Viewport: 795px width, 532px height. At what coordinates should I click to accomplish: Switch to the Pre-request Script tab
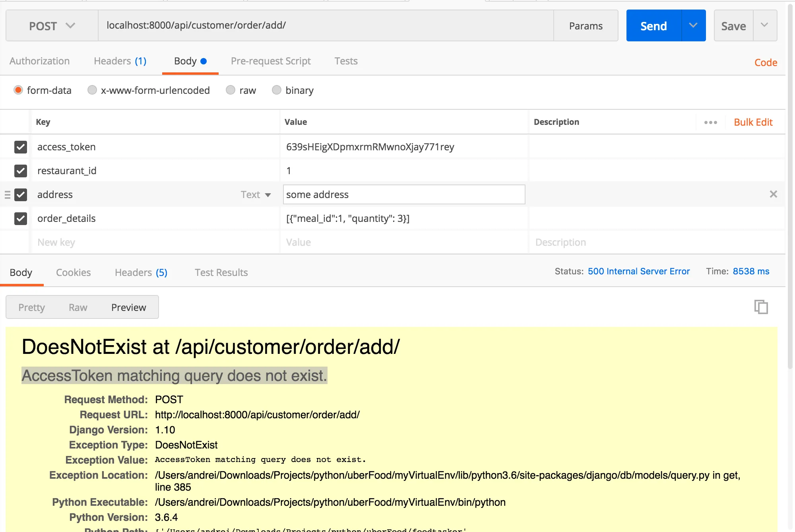(x=271, y=61)
